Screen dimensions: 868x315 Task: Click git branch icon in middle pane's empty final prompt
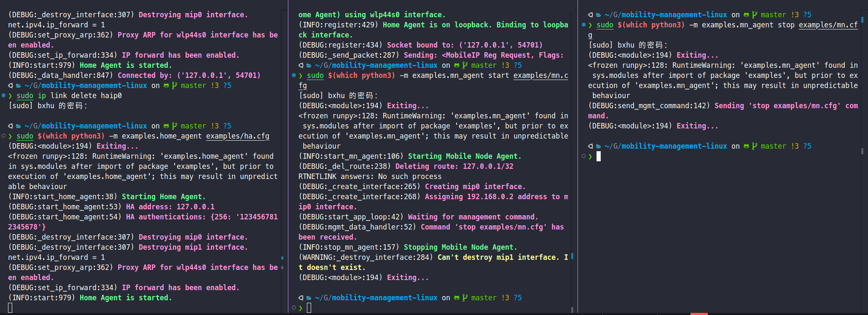[x=465, y=298]
